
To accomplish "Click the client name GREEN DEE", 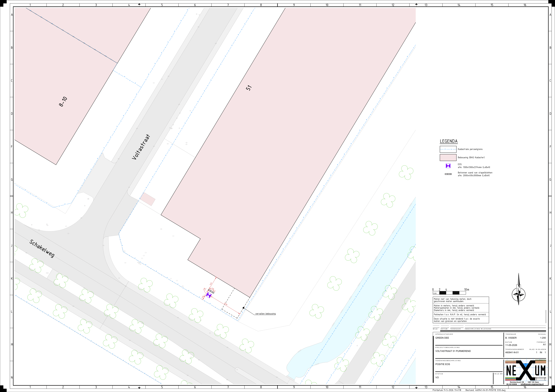I will tap(442, 338).
